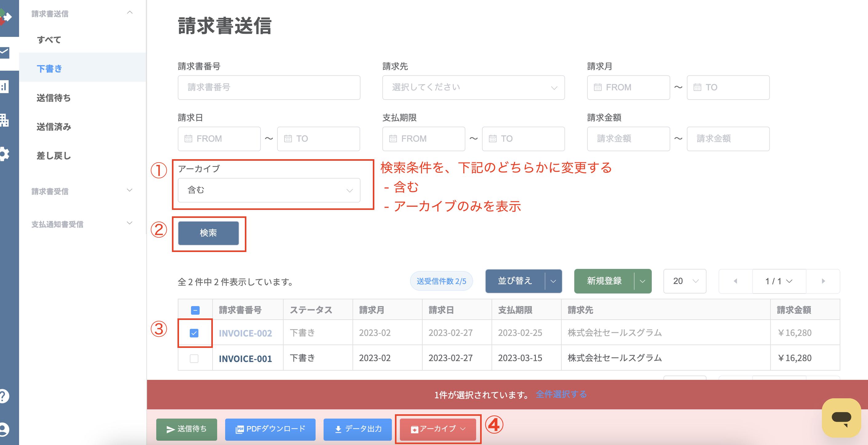The image size is (868, 445).
Task: Click the 送受信件数 2/5 badge
Action: tap(441, 281)
